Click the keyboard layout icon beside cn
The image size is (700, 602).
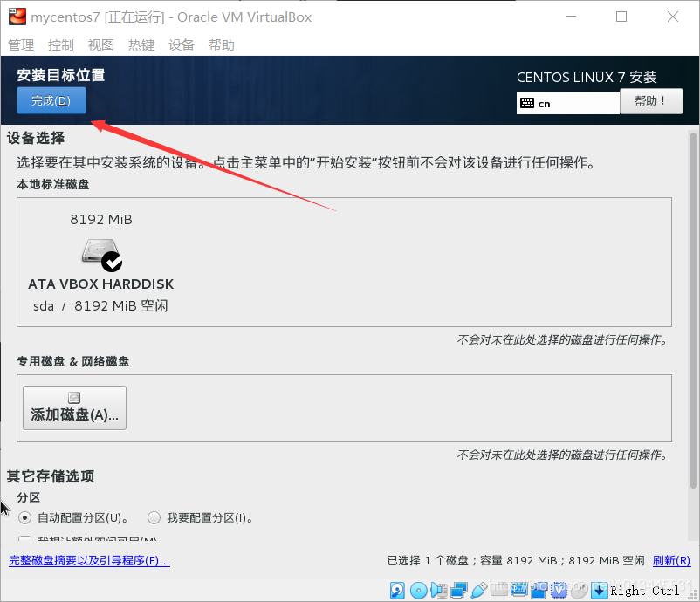point(527,104)
